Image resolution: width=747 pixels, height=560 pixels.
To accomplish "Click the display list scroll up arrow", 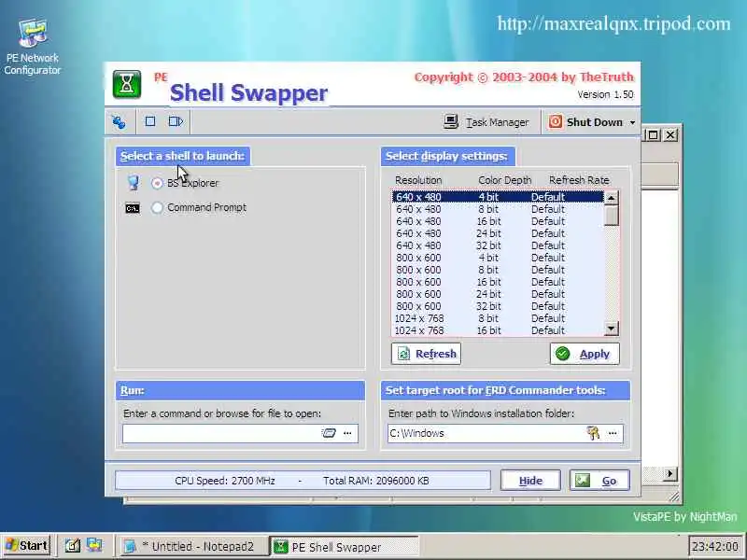I will [x=612, y=198].
